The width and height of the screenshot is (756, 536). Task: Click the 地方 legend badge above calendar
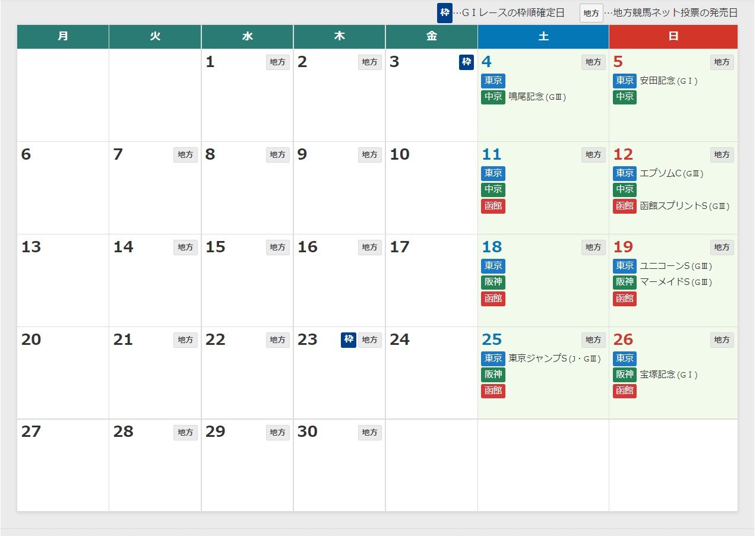(x=591, y=13)
